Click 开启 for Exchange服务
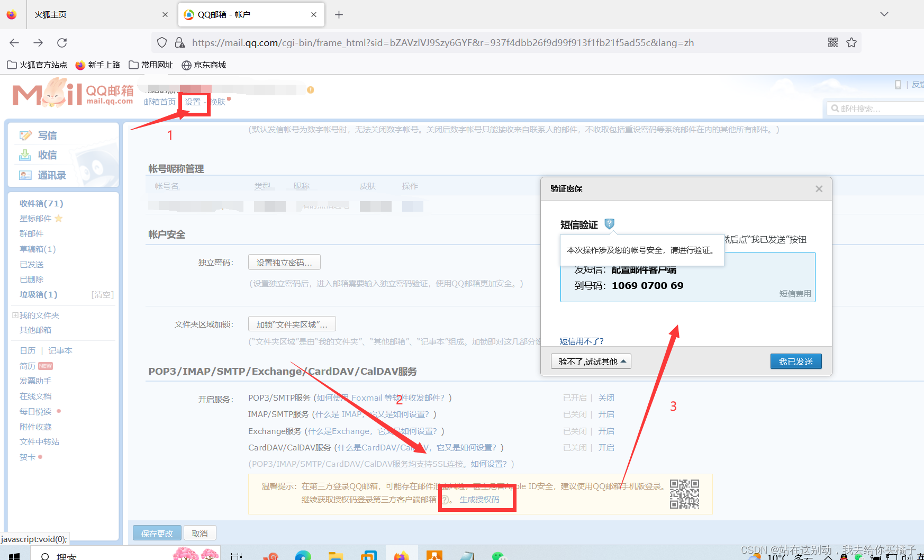 pos(606,431)
